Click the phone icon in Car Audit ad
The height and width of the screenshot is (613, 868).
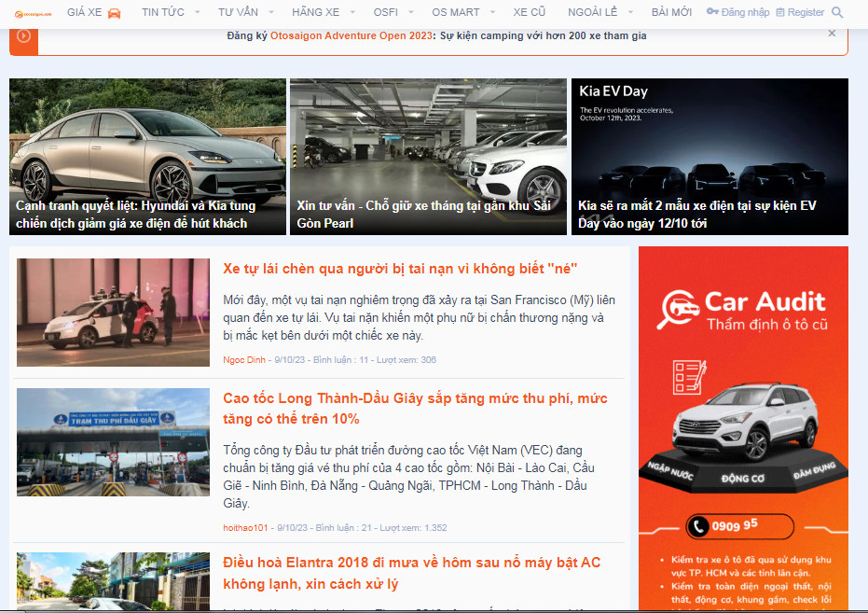698,527
